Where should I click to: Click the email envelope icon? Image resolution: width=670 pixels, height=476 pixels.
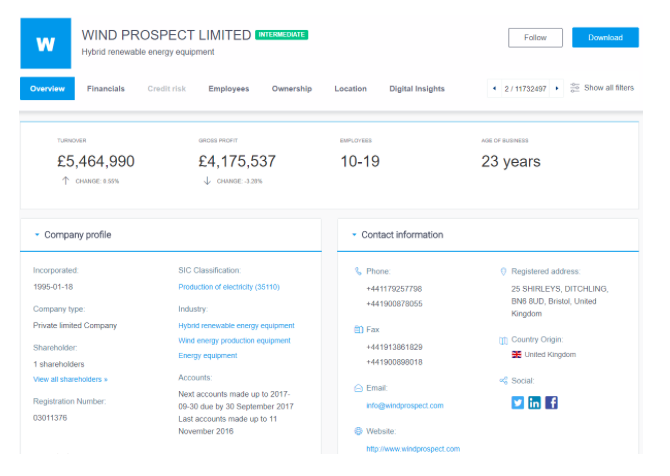[359, 388]
